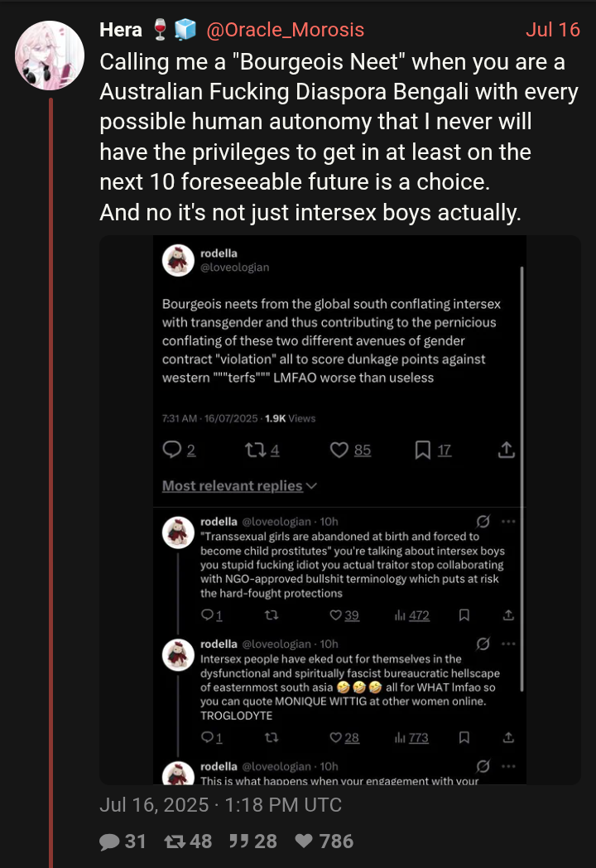This screenshot has height=868, width=596.
Task: Click the share upload icon beside bookmark count
Action: point(506,450)
